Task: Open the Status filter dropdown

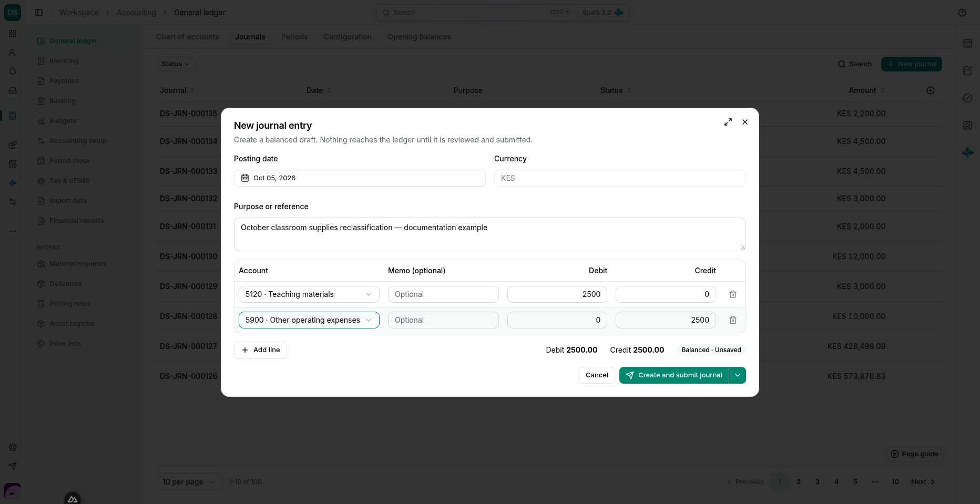Action: pyautogui.click(x=176, y=64)
